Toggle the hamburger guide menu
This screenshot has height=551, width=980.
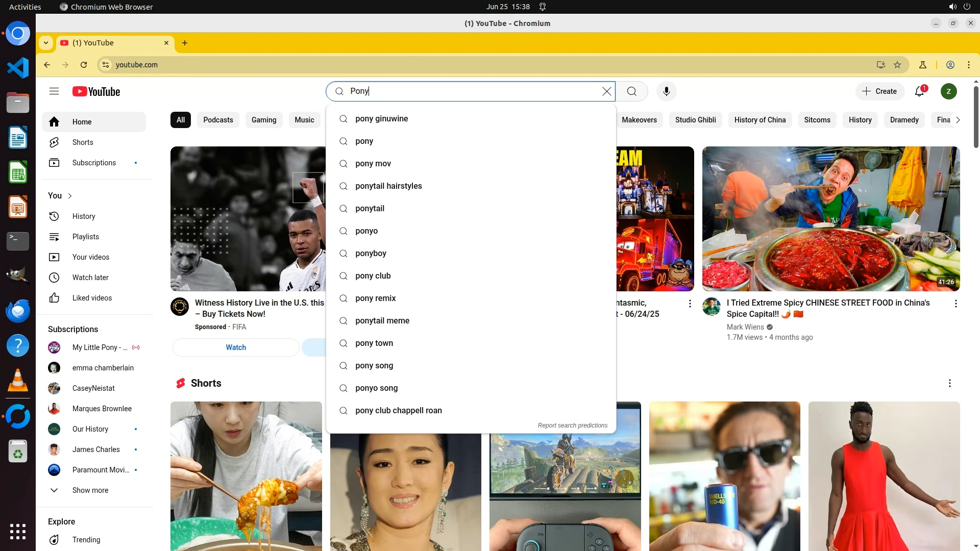tap(54, 91)
